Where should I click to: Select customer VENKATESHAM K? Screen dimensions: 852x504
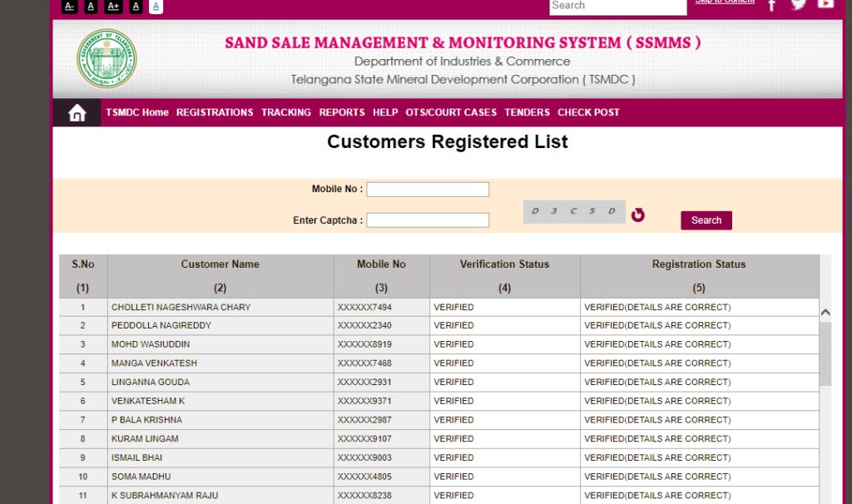click(148, 401)
